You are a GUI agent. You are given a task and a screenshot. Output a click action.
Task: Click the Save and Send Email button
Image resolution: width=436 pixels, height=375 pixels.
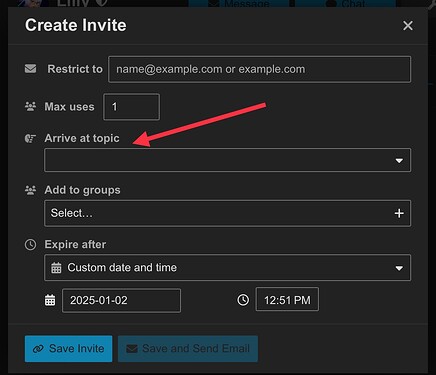(188, 349)
